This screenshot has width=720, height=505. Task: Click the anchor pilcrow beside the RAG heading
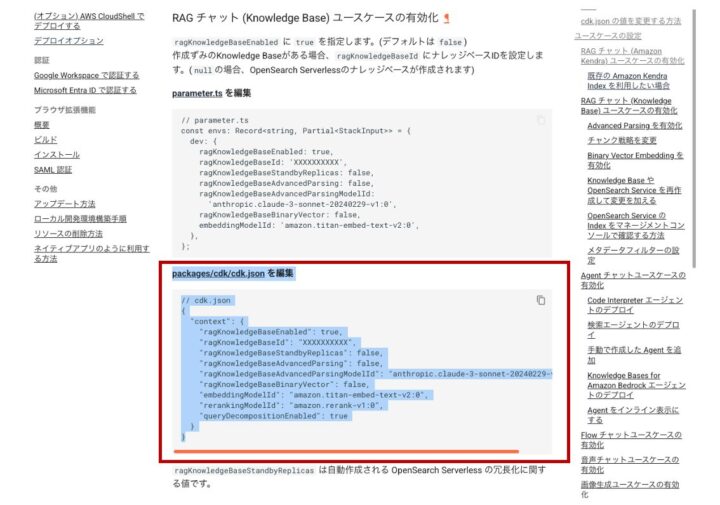tap(446, 18)
